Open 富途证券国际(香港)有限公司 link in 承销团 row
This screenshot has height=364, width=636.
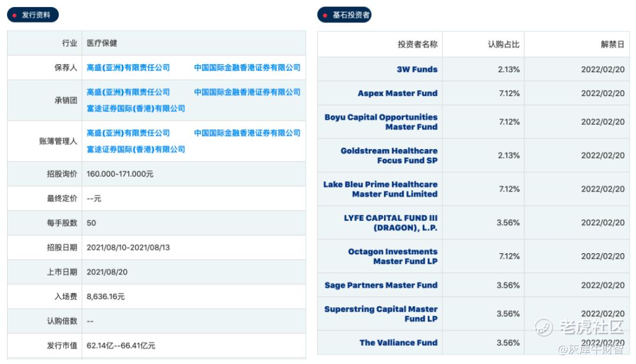[x=136, y=109]
